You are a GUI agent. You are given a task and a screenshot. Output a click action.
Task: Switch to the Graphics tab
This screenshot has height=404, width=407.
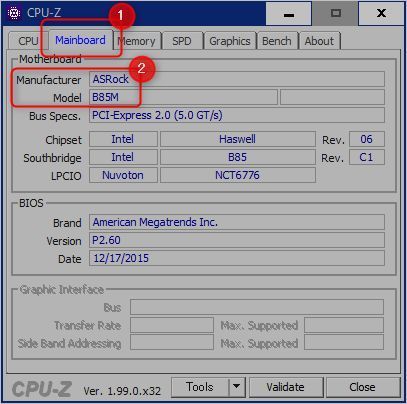230,41
